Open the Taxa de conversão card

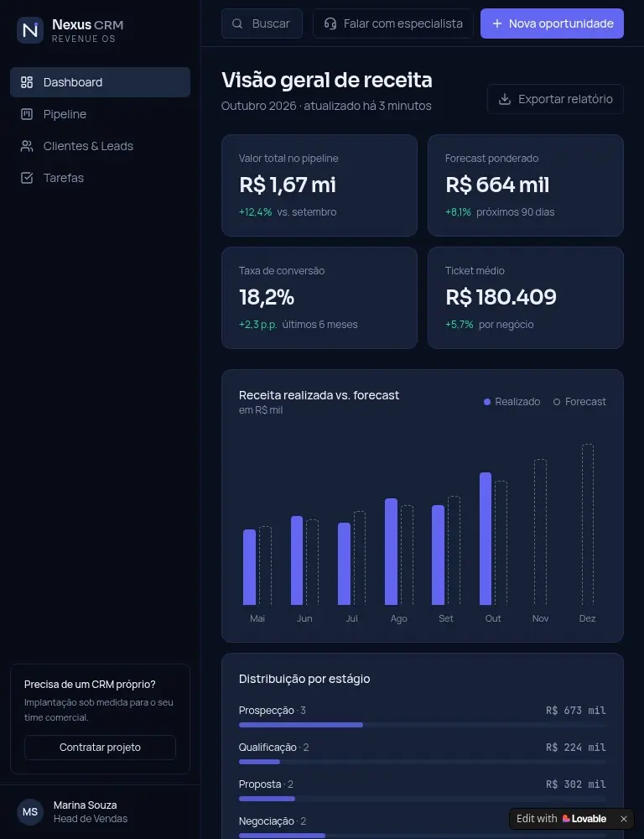pos(319,298)
